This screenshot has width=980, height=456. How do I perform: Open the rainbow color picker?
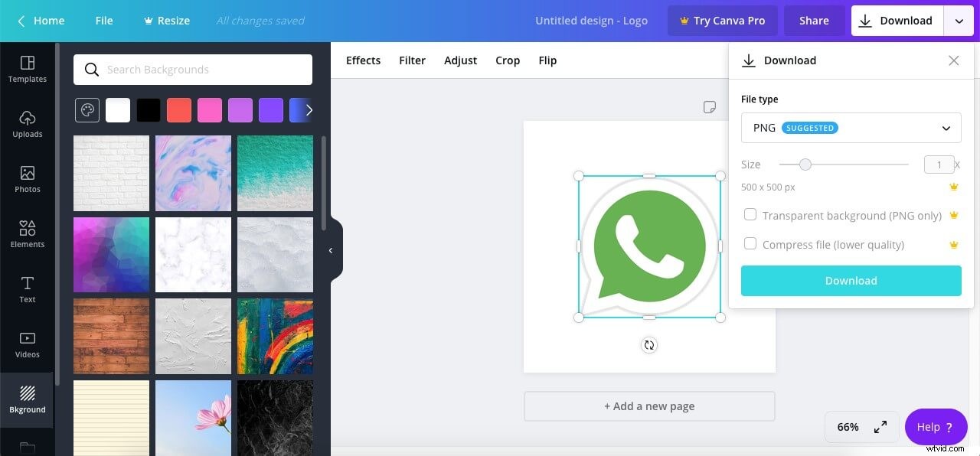click(x=87, y=109)
